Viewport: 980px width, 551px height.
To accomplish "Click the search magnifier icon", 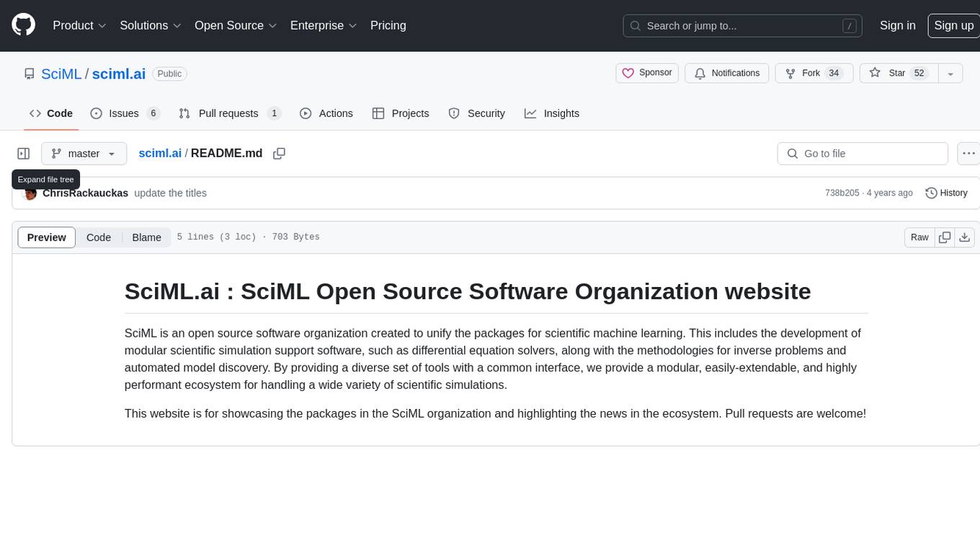I will [x=636, y=26].
